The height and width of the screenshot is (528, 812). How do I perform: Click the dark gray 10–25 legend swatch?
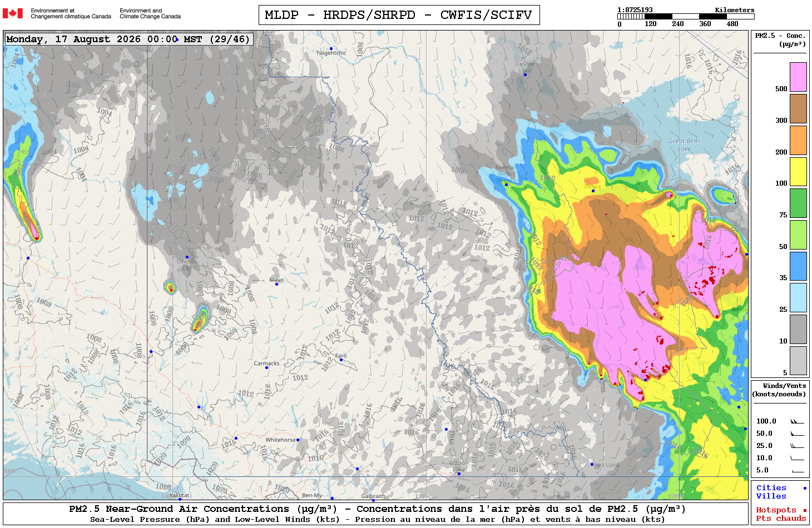798,330
